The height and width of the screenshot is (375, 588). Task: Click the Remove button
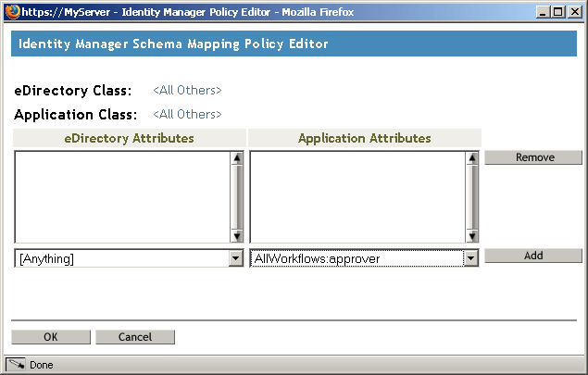[x=533, y=157]
